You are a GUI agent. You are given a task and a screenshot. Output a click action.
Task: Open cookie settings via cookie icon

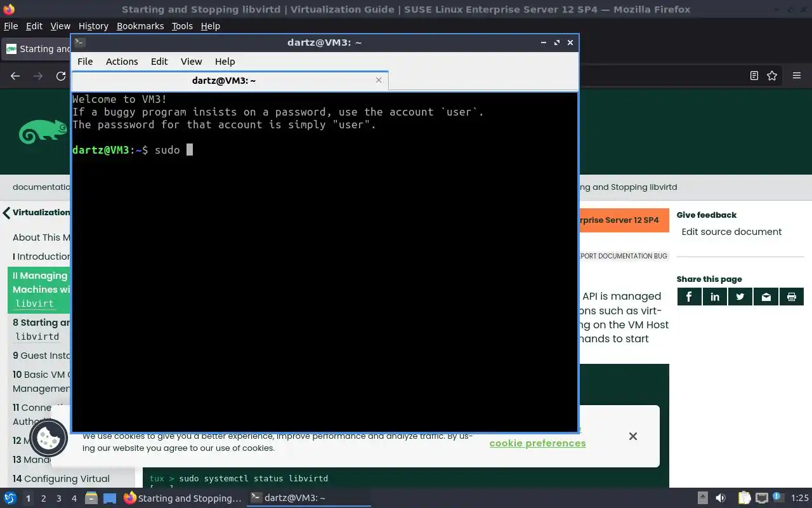click(49, 438)
